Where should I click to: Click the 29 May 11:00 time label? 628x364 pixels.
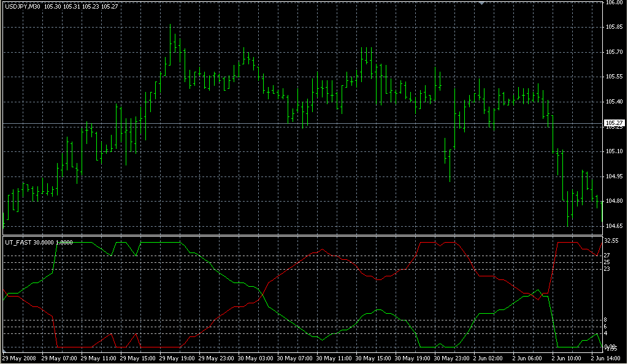tap(99, 358)
